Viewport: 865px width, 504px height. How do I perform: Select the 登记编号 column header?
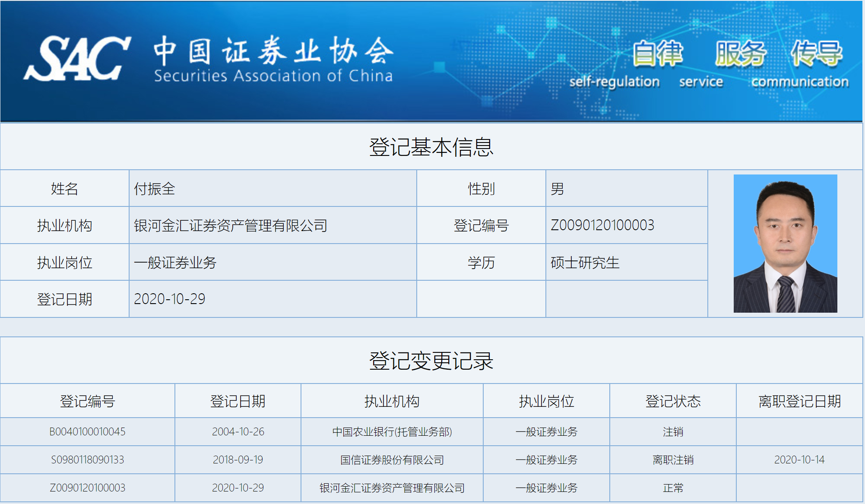coord(87,401)
